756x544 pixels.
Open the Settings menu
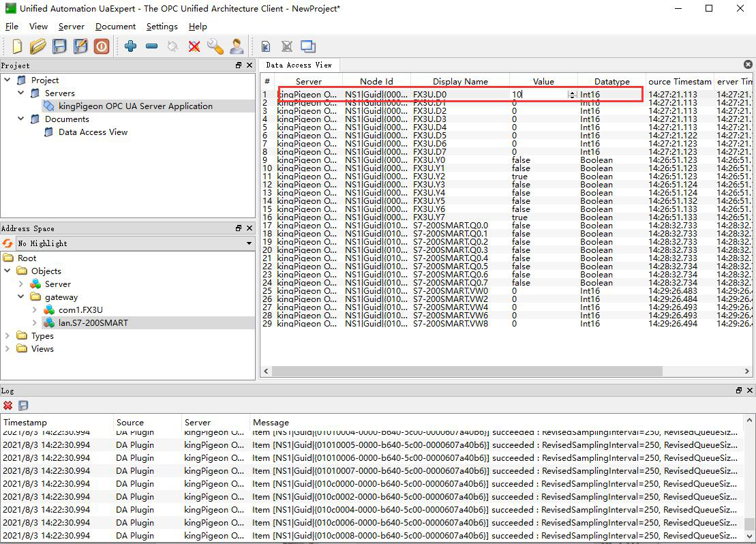tap(162, 27)
